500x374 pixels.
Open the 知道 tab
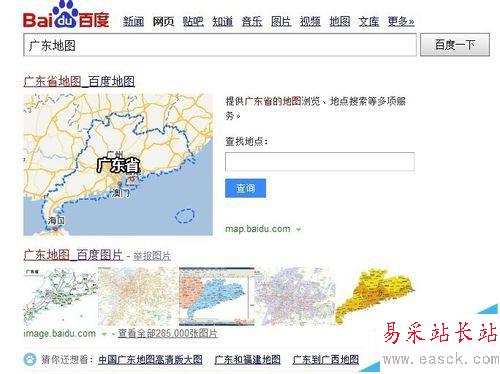(223, 22)
